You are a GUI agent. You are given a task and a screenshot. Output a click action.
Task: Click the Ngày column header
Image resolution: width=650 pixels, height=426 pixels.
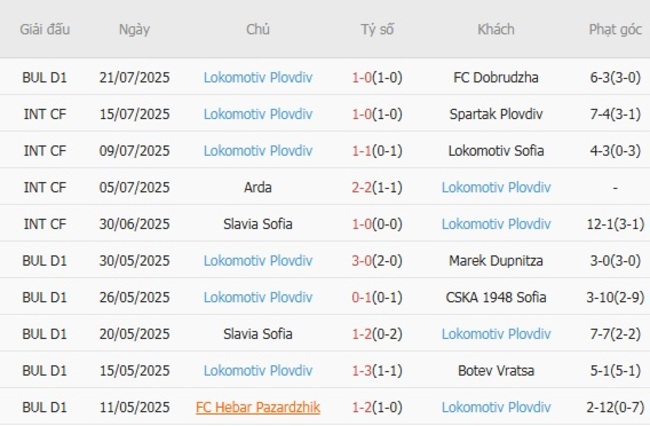134,29
